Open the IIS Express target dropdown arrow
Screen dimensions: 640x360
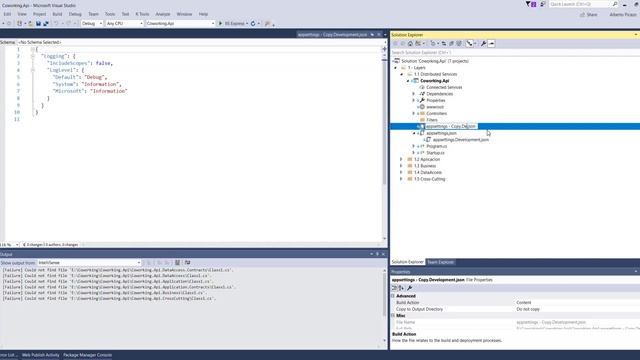247,24
